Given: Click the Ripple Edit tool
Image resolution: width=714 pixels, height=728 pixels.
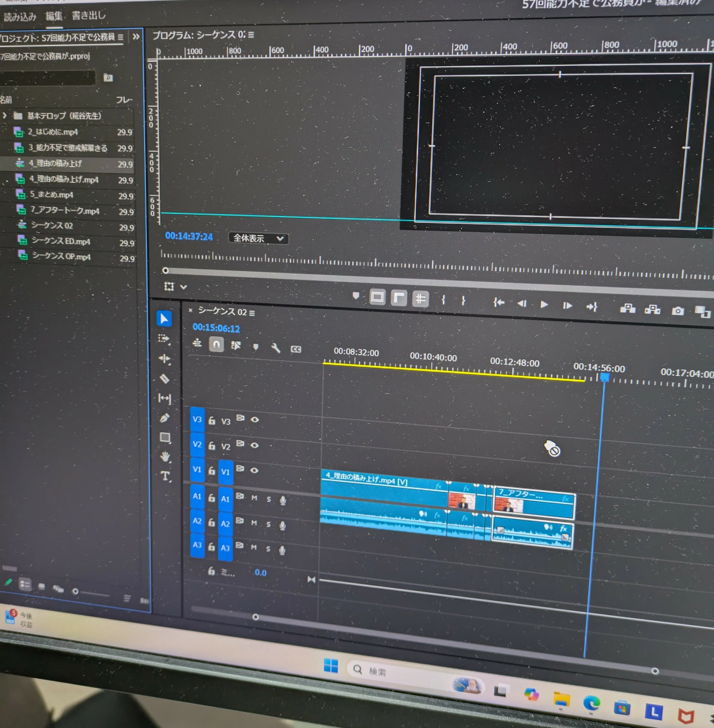Looking at the screenshot, I should [x=164, y=359].
